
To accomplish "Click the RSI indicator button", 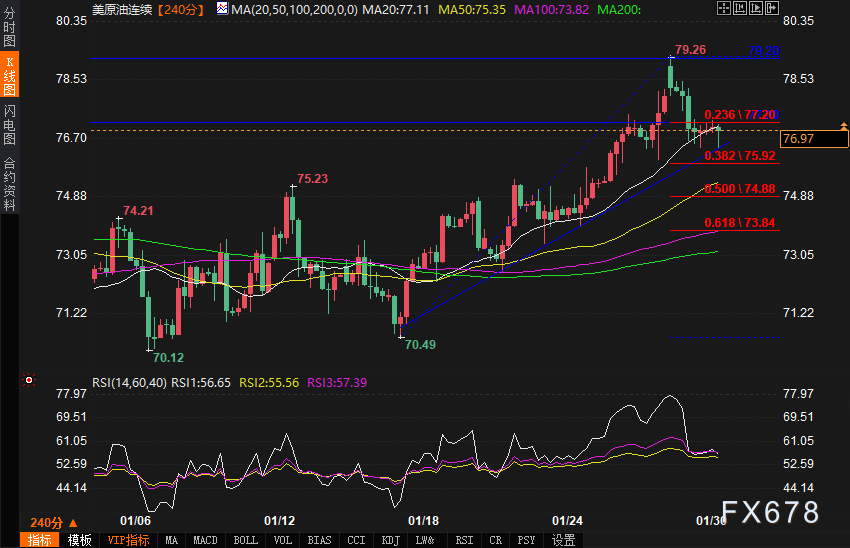I will click(464, 540).
